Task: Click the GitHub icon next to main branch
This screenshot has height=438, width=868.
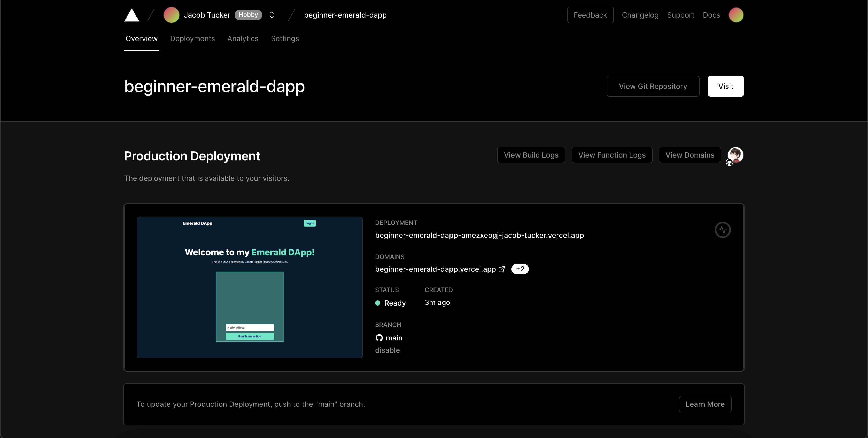Action: pos(379,338)
